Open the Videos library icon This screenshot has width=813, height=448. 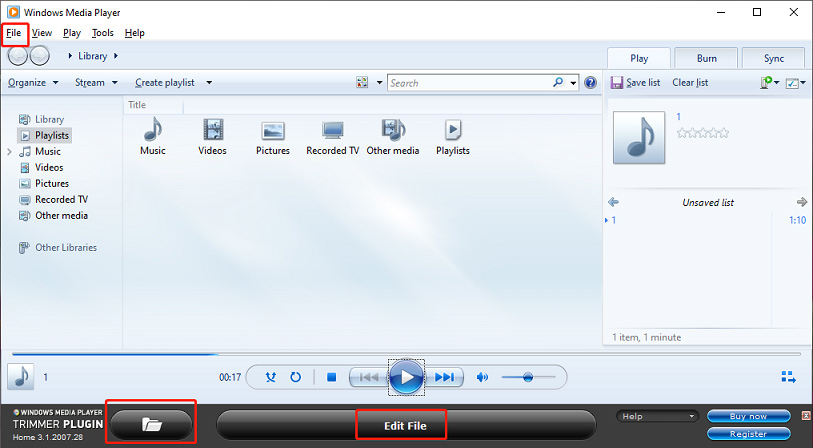point(213,136)
